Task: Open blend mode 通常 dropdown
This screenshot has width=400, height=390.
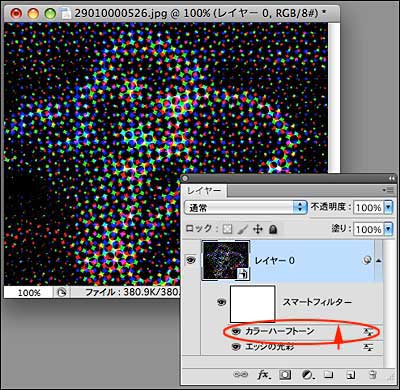Action: click(x=246, y=207)
